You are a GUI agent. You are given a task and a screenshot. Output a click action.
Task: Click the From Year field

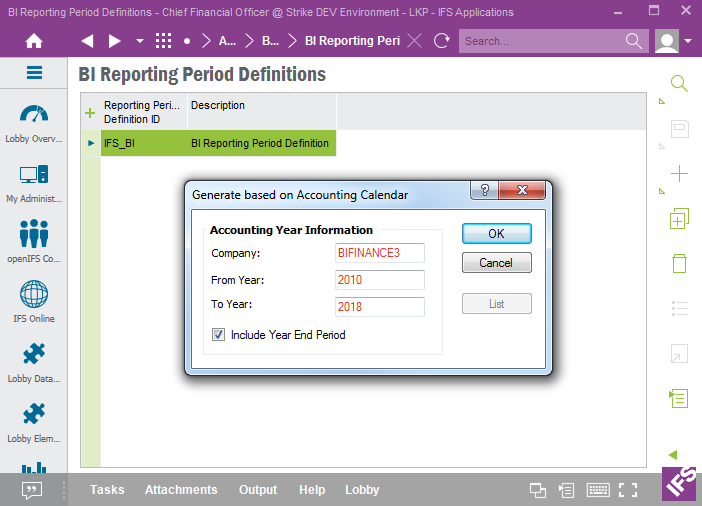(x=380, y=280)
